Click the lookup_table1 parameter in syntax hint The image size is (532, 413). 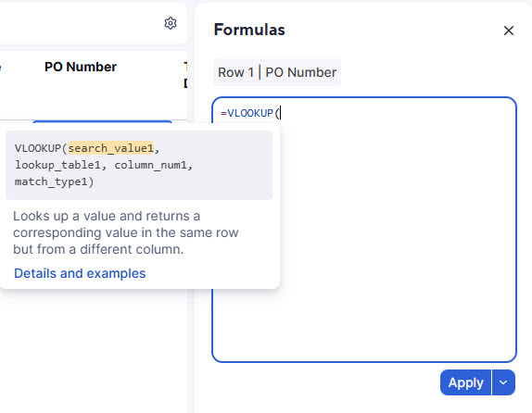[58, 165]
